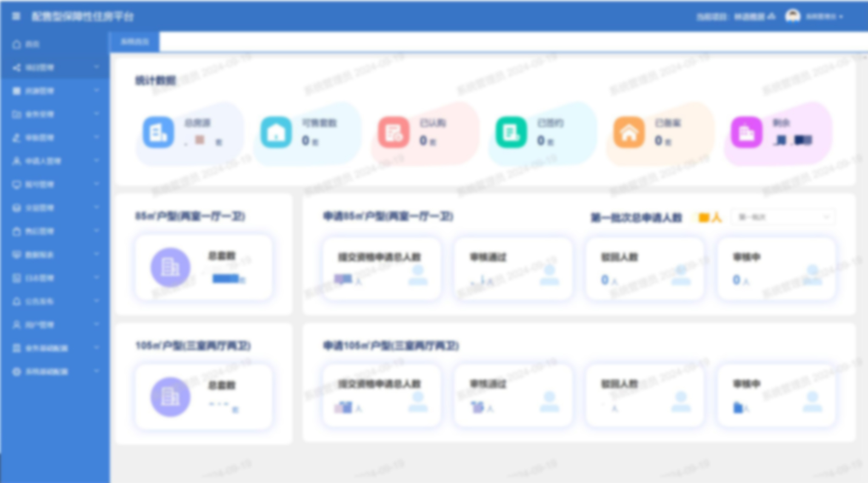
Task: Click the red 已认购 document icon
Action: coord(394,132)
